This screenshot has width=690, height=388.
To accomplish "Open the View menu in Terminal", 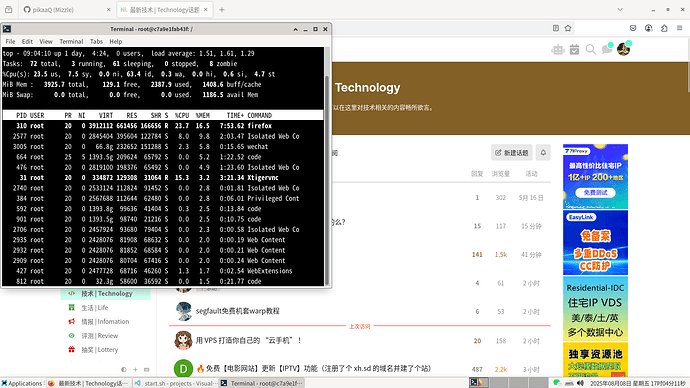I will [46, 41].
